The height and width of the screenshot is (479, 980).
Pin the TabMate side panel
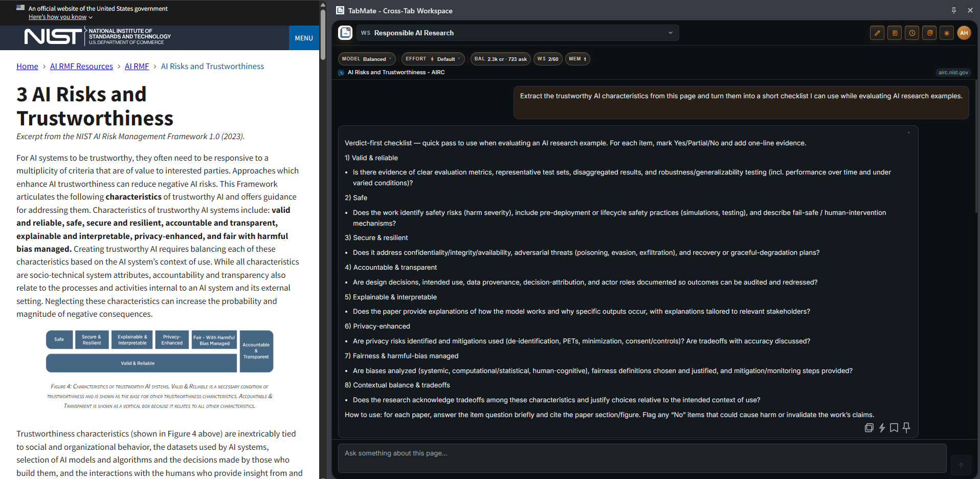pos(954,10)
